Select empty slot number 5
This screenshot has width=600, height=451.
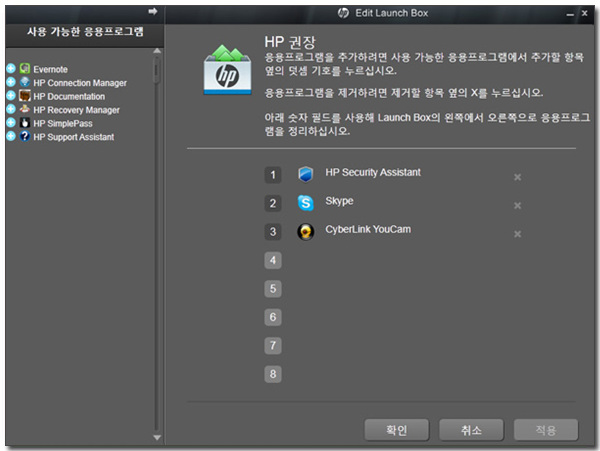coord(273,289)
